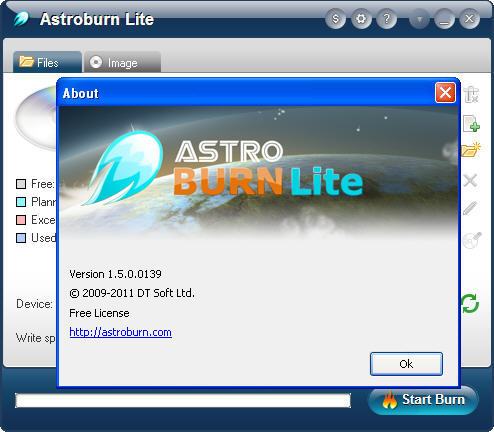Switch to the Image tab
Screen dimensions: 494x432
pos(122,62)
